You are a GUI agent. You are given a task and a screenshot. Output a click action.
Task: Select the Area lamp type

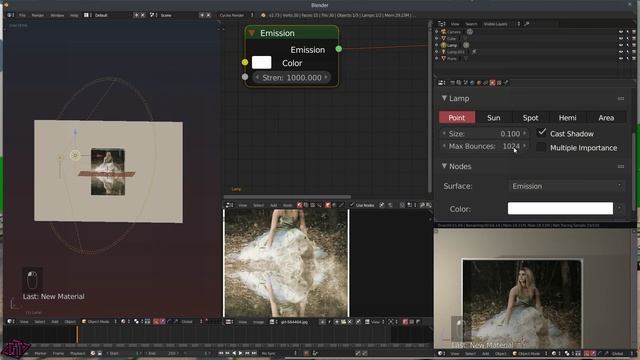click(606, 118)
